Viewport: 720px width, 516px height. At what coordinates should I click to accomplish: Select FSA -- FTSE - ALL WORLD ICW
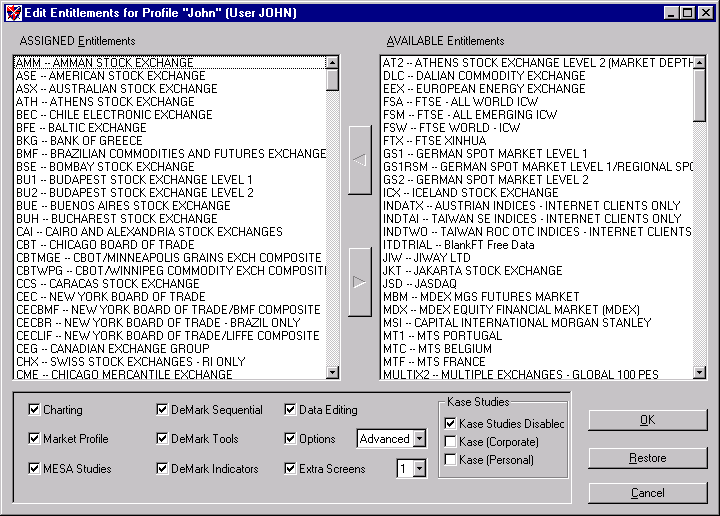click(x=537, y=101)
